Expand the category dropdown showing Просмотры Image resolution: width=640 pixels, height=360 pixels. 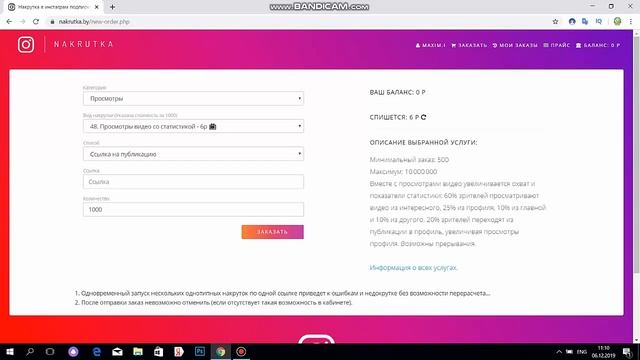click(193, 98)
